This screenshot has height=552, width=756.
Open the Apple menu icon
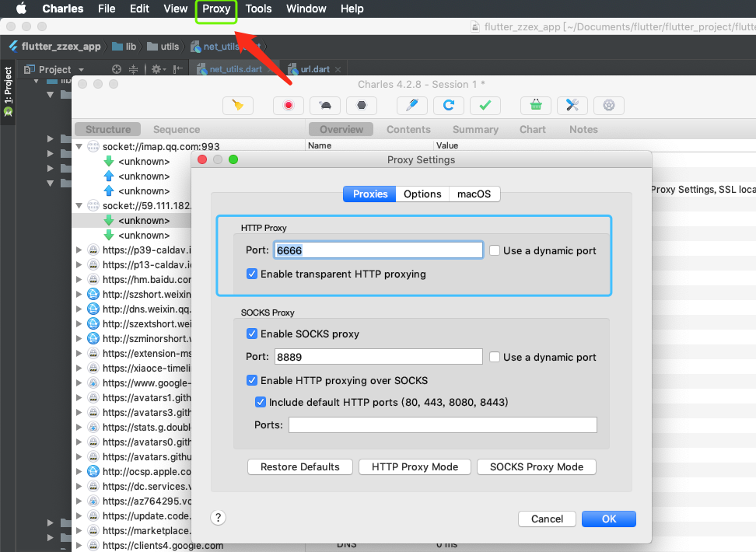click(x=21, y=9)
